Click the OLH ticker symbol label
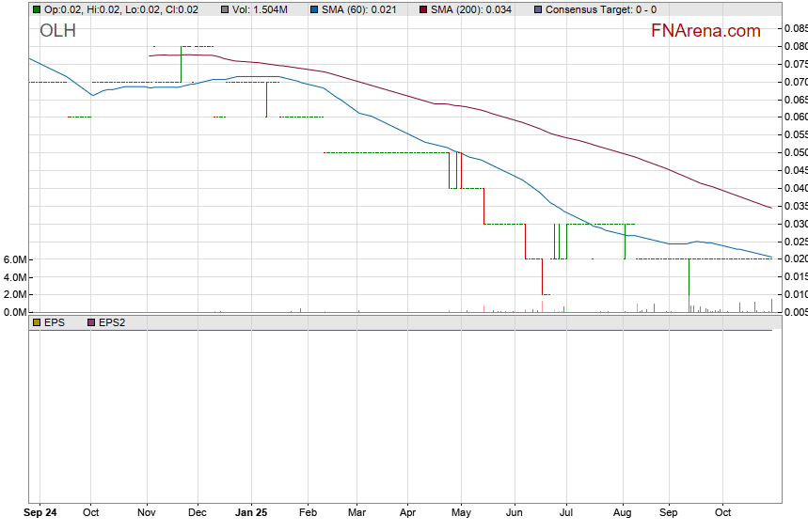 pyautogui.click(x=58, y=31)
